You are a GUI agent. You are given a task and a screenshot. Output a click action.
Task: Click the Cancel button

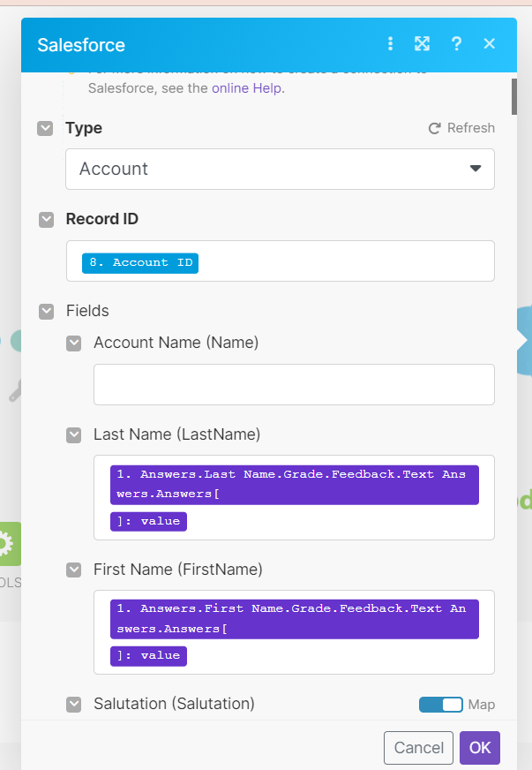(x=418, y=748)
